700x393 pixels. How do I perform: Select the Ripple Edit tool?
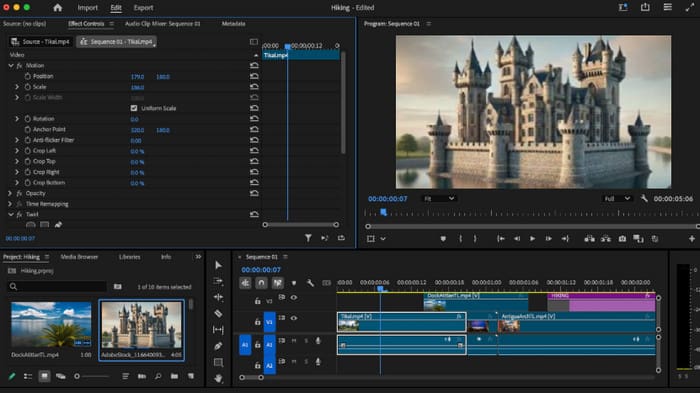click(x=218, y=297)
